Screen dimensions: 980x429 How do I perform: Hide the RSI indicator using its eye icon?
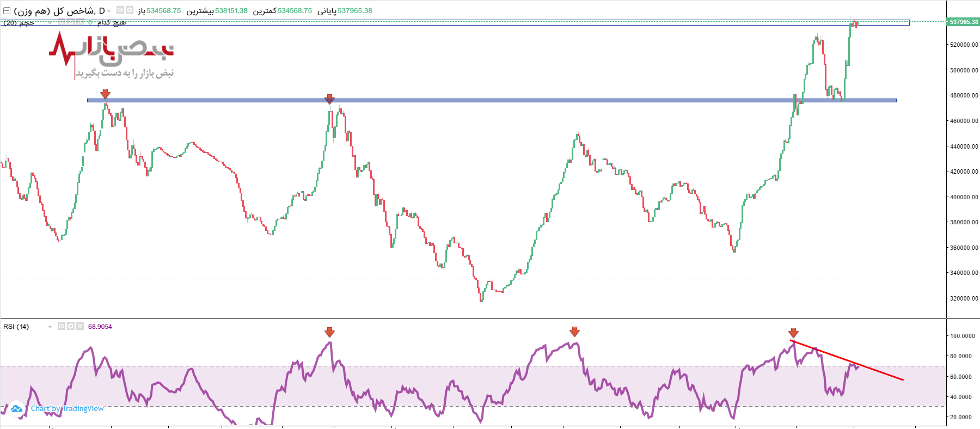[x=62, y=326]
